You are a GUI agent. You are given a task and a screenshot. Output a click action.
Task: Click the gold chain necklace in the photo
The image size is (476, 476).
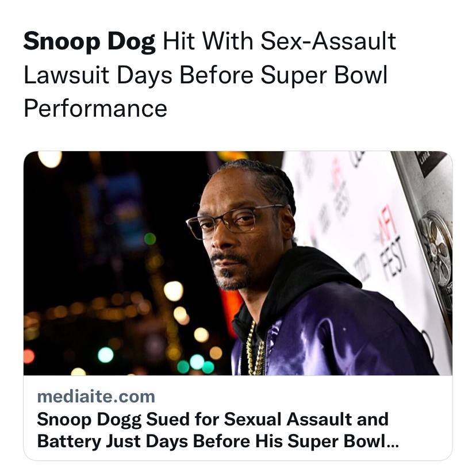coord(255,348)
